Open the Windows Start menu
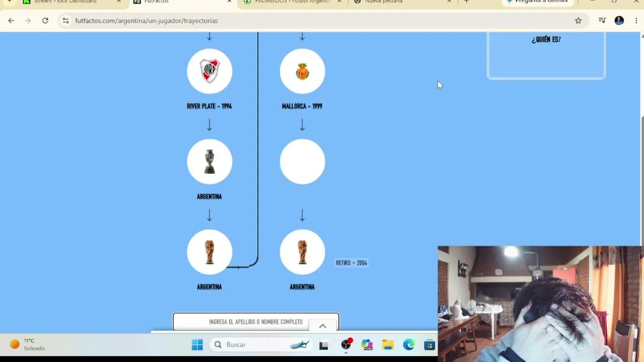The image size is (644, 362). 197,344
